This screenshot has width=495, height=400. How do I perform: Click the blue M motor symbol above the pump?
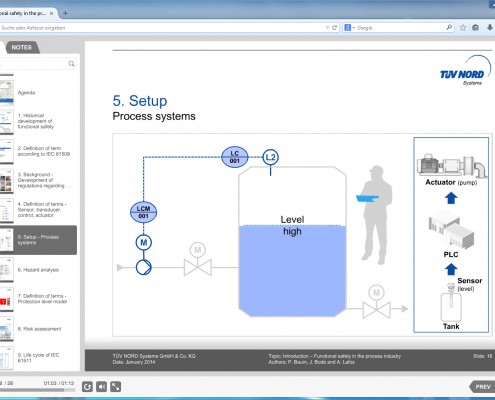point(144,242)
